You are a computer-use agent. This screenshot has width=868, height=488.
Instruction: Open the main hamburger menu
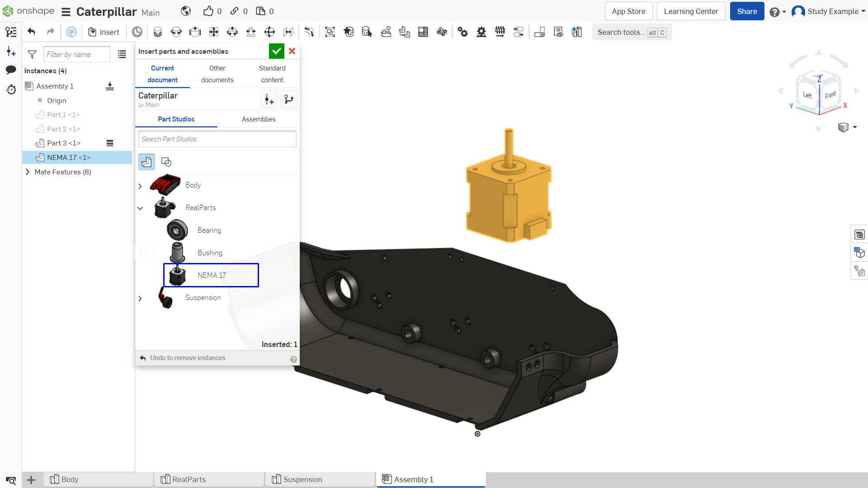tap(66, 12)
